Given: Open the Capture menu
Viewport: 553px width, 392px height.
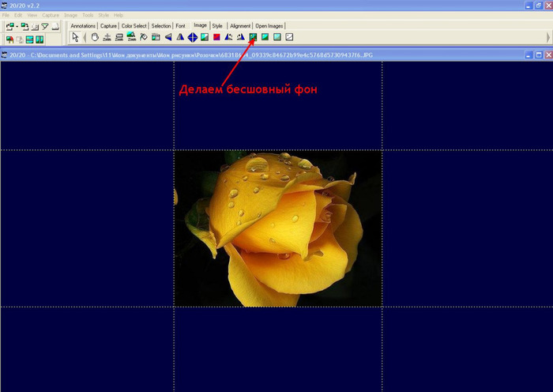Looking at the screenshot, I should pyautogui.click(x=51, y=15).
